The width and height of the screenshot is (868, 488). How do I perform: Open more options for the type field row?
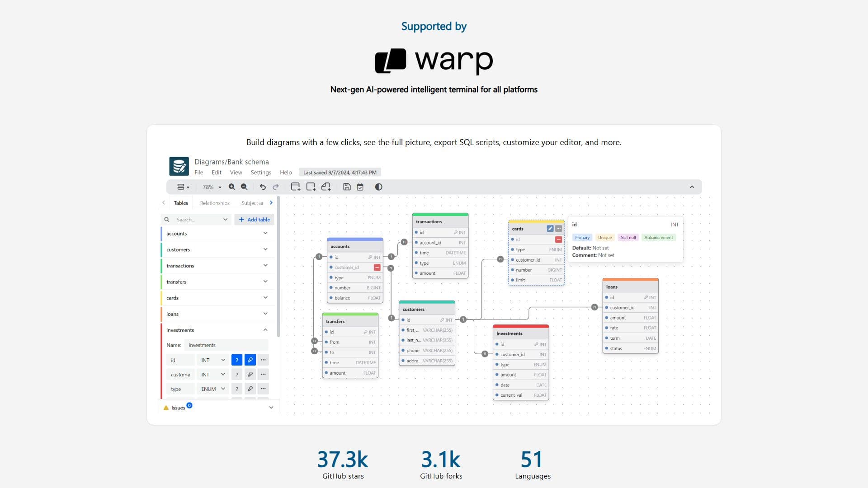(x=263, y=389)
